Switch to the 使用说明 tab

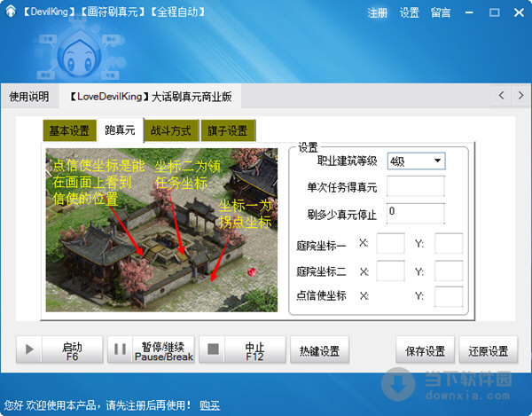tap(29, 97)
